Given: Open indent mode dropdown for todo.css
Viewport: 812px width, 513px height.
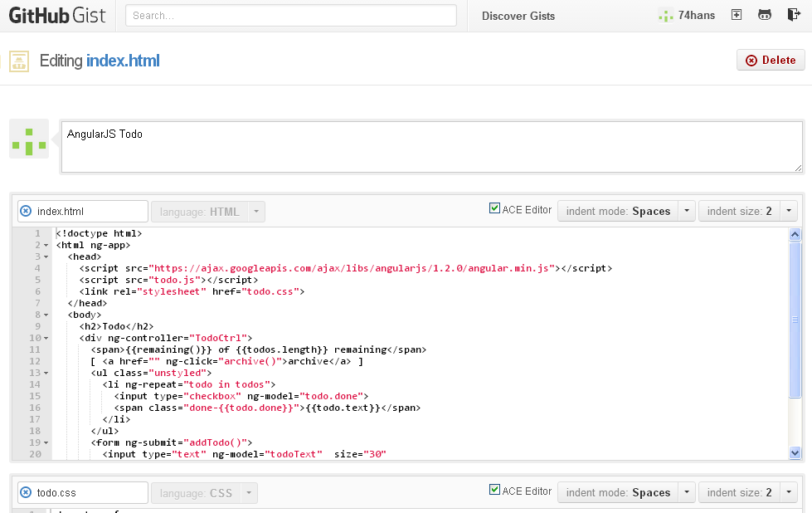Looking at the screenshot, I should 626,492.
